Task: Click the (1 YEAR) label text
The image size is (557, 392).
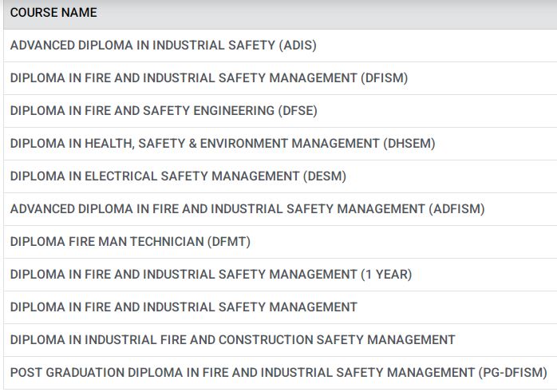Action: coord(386,275)
